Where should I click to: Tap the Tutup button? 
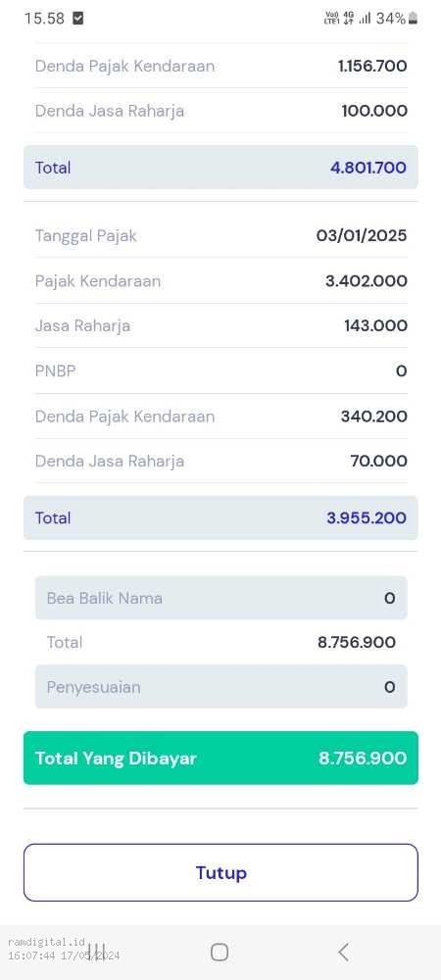tap(220, 872)
